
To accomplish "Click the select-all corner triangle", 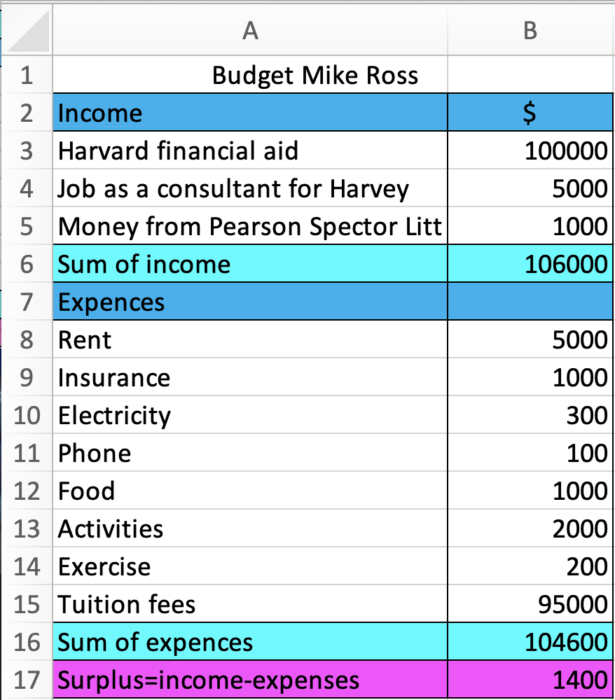I will tap(28, 30).
